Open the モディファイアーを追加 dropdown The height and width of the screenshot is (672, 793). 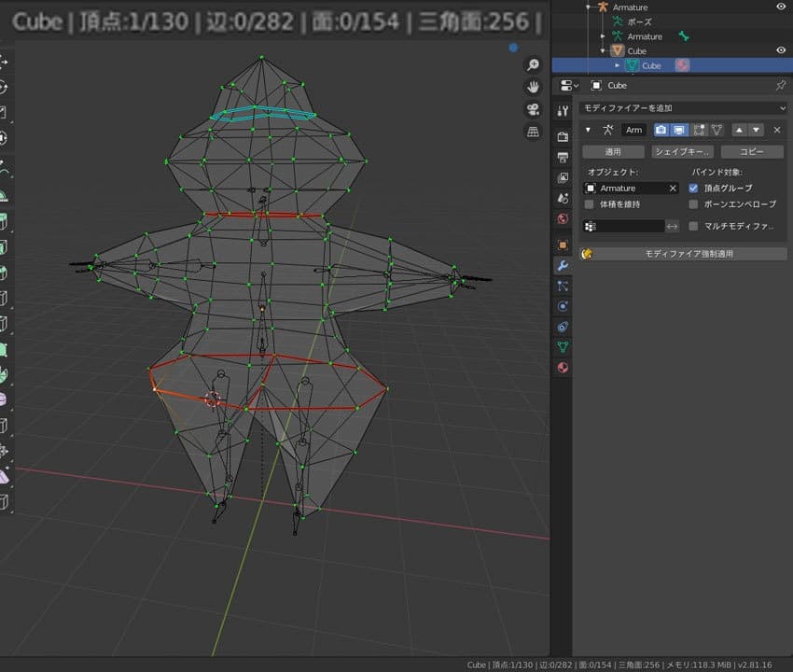click(x=683, y=108)
